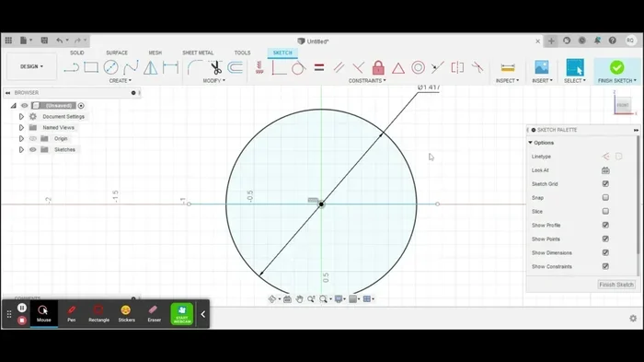The image size is (644, 362).
Task: Select the 2-Point Rectangle tool
Action: pyautogui.click(x=91, y=67)
